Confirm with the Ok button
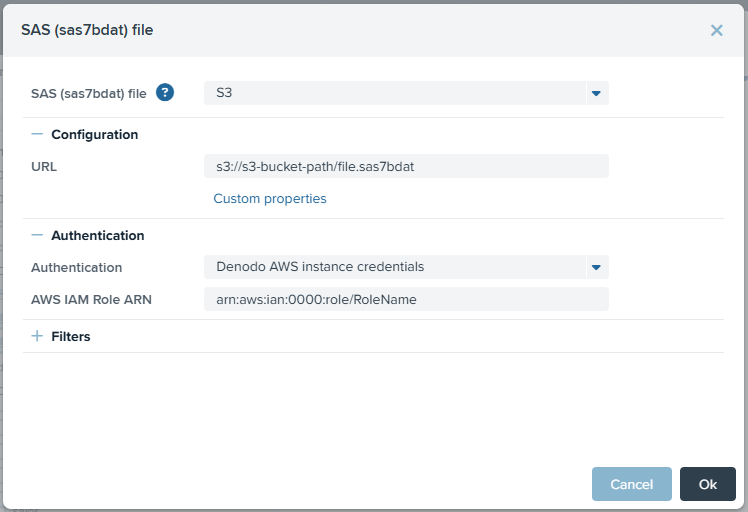The width and height of the screenshot is (748, 512). point(707,484)
